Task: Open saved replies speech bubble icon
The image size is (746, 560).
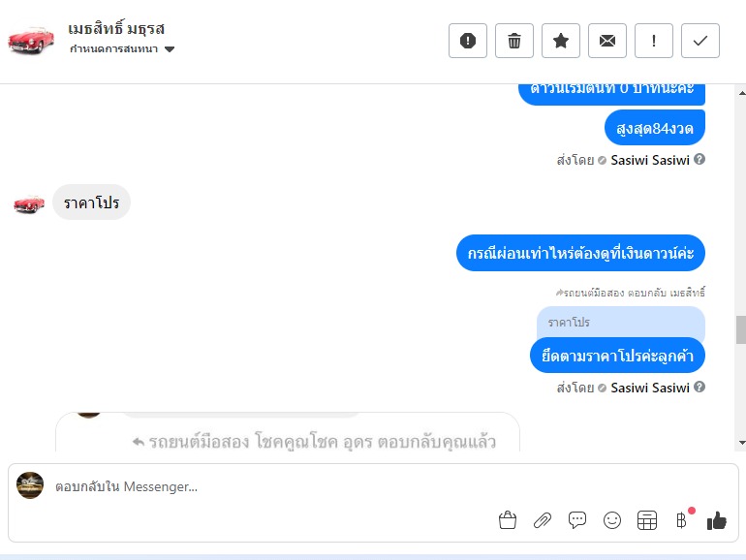Action: pyautogui.click(x=577, y=520)
